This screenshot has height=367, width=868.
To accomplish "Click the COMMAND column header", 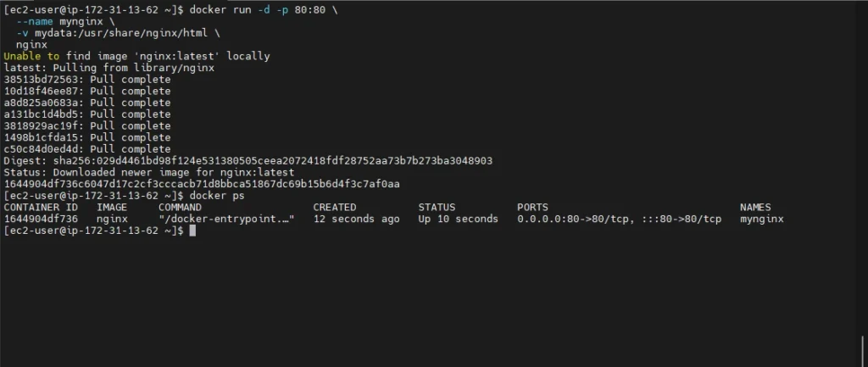I will click(x=180, y=207).
